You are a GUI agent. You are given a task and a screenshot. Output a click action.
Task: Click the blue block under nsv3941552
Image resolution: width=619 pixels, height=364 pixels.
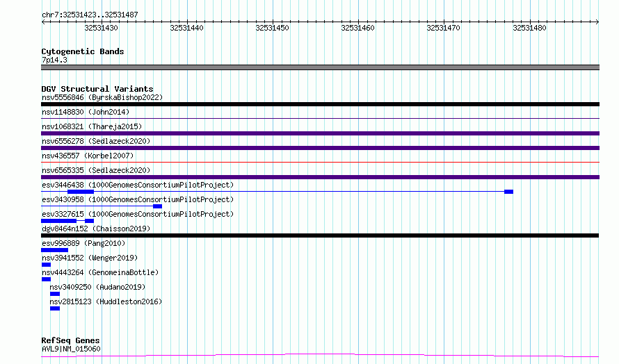[x=46, y=265]
